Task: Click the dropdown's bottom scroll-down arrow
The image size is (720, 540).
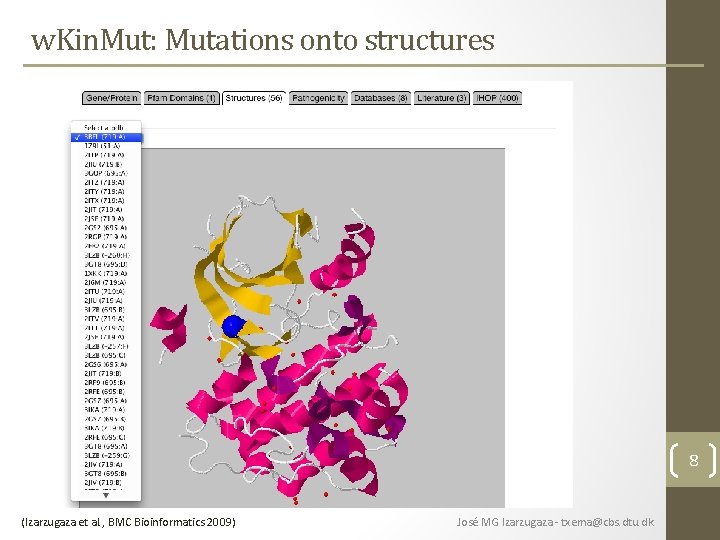Action: pyautogui.click(x=106, y=495)
